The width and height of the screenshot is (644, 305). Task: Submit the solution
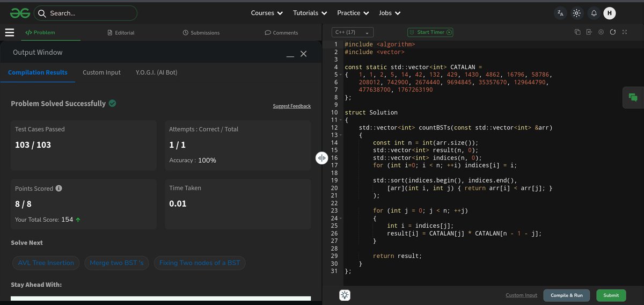(611, 295)
